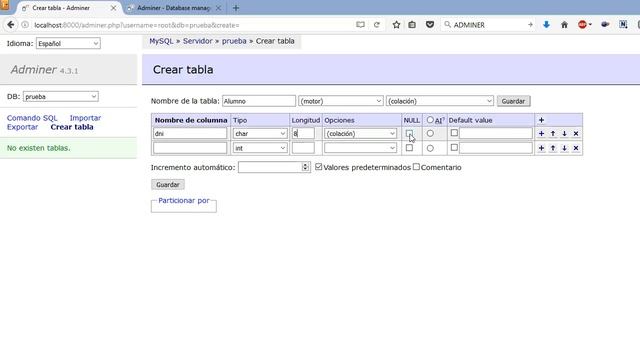The image size is (640, 360).
Task: Open the Servidor breadcrumb link
Action: click(x=198, y=41)
